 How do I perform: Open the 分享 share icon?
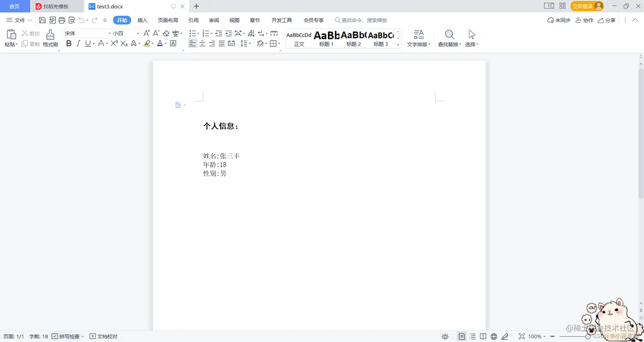coord(607,20)
